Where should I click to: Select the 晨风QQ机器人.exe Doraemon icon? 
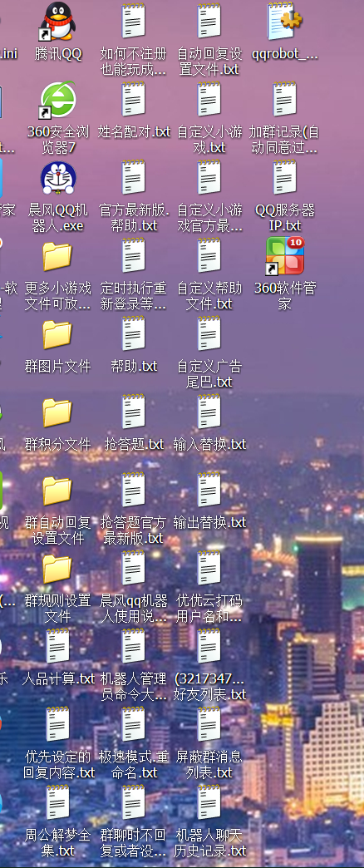click(x=58, y=178)
